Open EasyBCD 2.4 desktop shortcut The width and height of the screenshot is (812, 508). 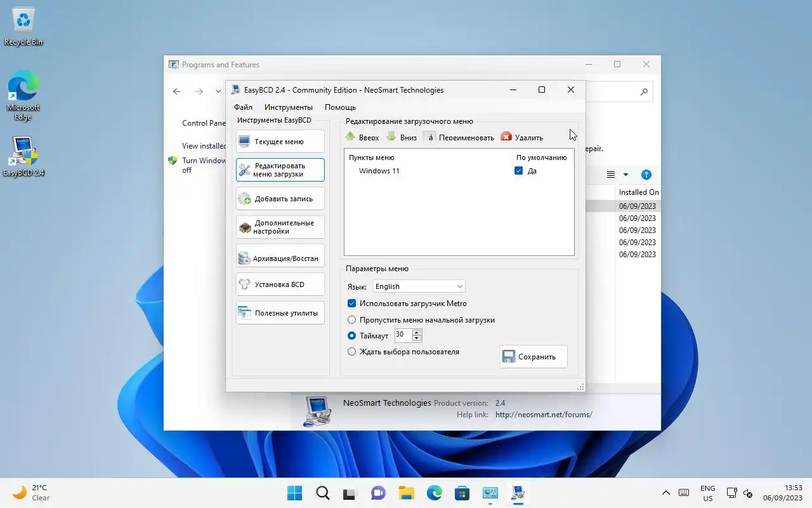23,157
